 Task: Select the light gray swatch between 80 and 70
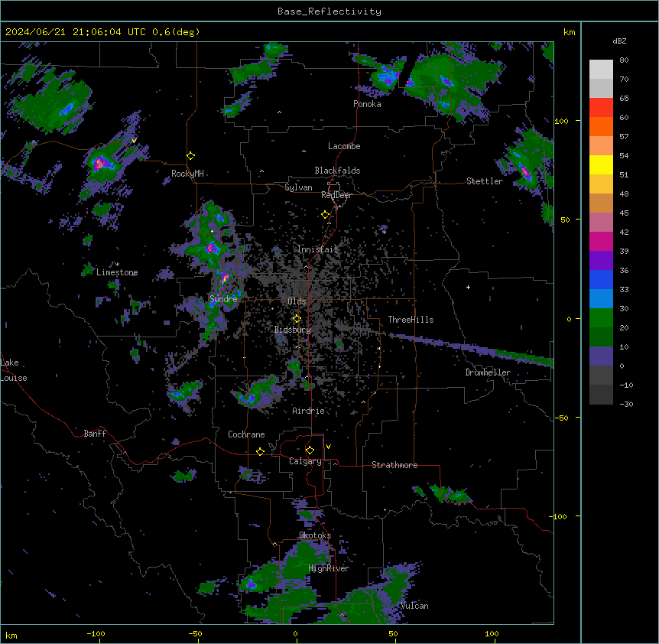pyautogui.click(x=601, y=70)
